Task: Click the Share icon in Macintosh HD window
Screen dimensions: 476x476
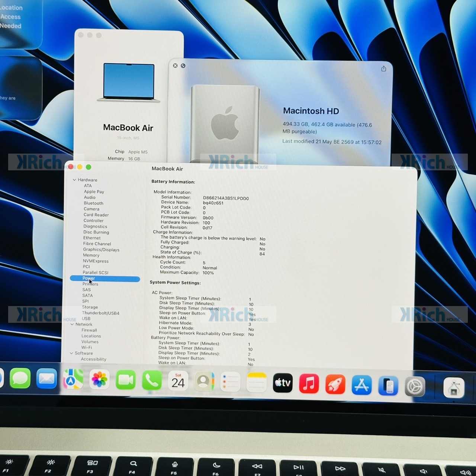Action: pyautogui.click(x=384, y=69)
